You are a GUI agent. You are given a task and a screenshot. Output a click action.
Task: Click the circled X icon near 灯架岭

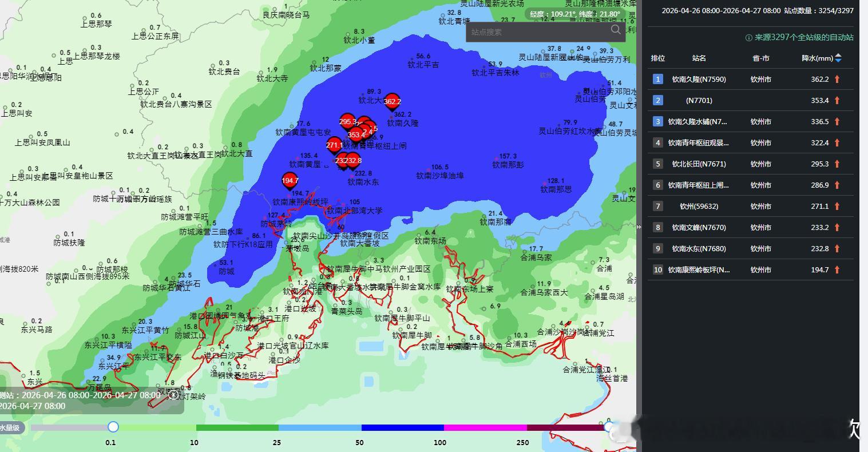(174, 395)
